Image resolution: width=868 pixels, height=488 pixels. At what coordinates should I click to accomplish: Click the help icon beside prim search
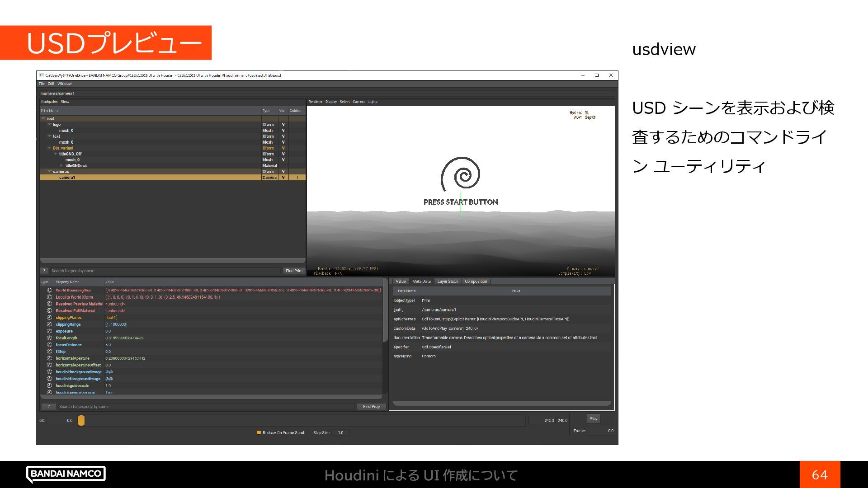pyautogui.click(x=44, y=271)
